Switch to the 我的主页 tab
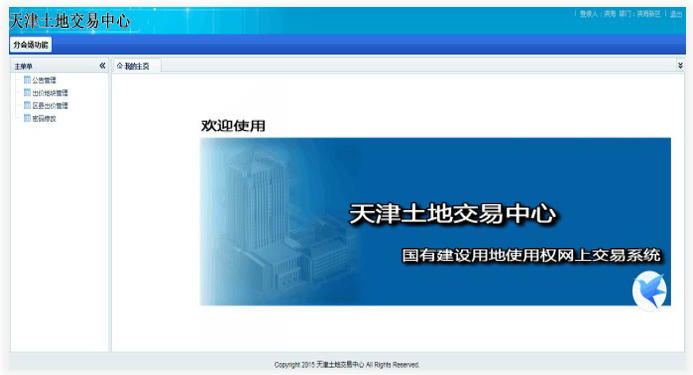 pyautogui.click(x=137, y=66)
